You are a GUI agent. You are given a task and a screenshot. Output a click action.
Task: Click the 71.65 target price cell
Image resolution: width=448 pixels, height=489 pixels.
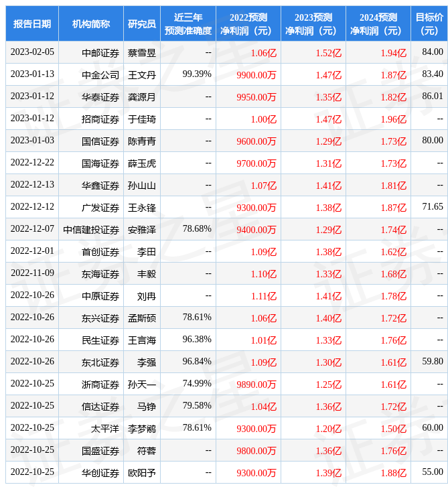433,207
